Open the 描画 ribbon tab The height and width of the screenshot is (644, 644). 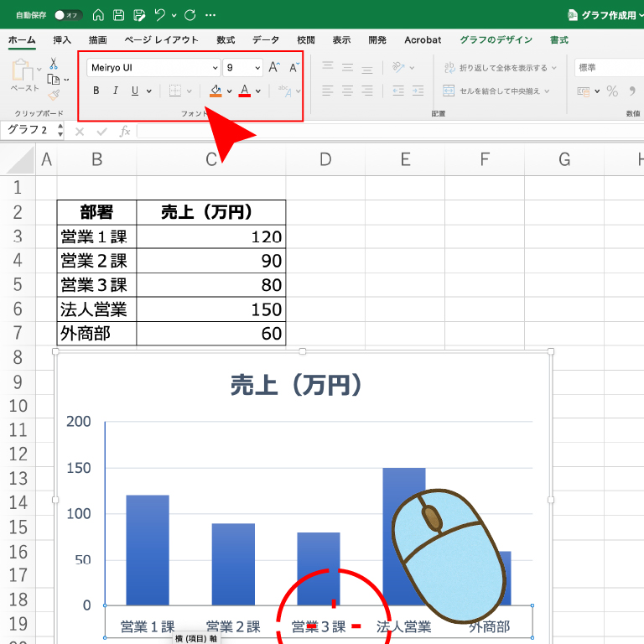tap(98, 40)
